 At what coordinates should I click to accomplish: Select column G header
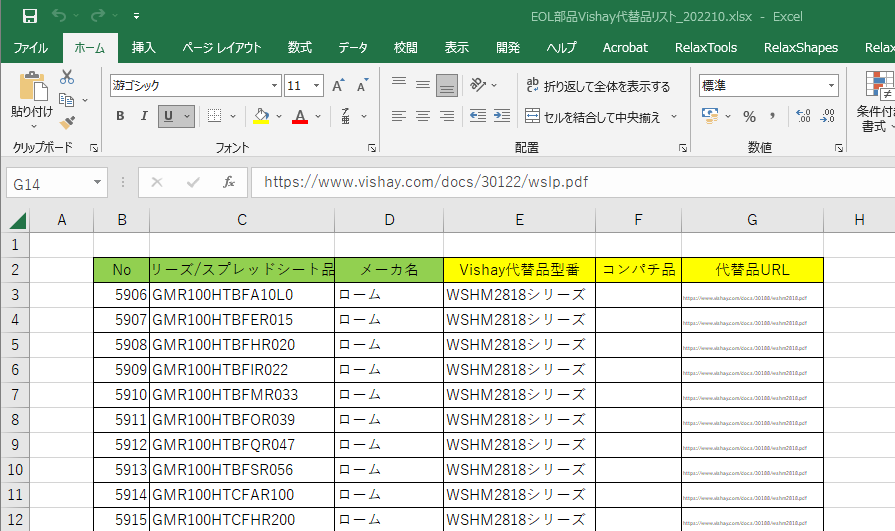752,220
